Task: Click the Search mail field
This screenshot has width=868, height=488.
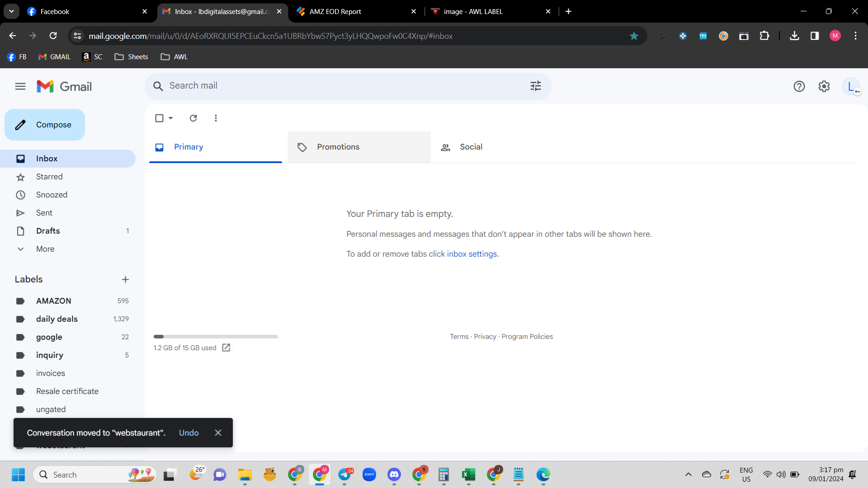Action: [348, 86]
